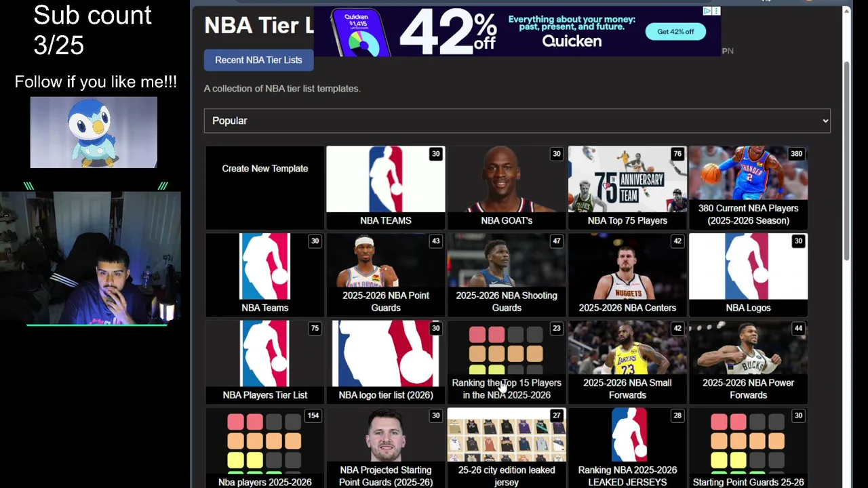This screenshot has height=488, width=868.
Task: Open the NBA TEAMS template
Action: (x=386, y=188)
